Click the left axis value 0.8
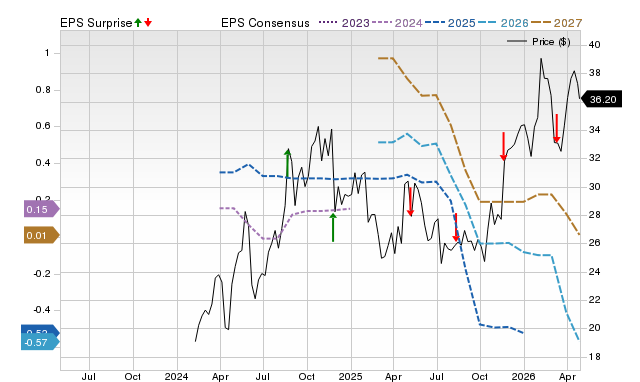Viewport: 640px width, 382px height. click(43, 89)
